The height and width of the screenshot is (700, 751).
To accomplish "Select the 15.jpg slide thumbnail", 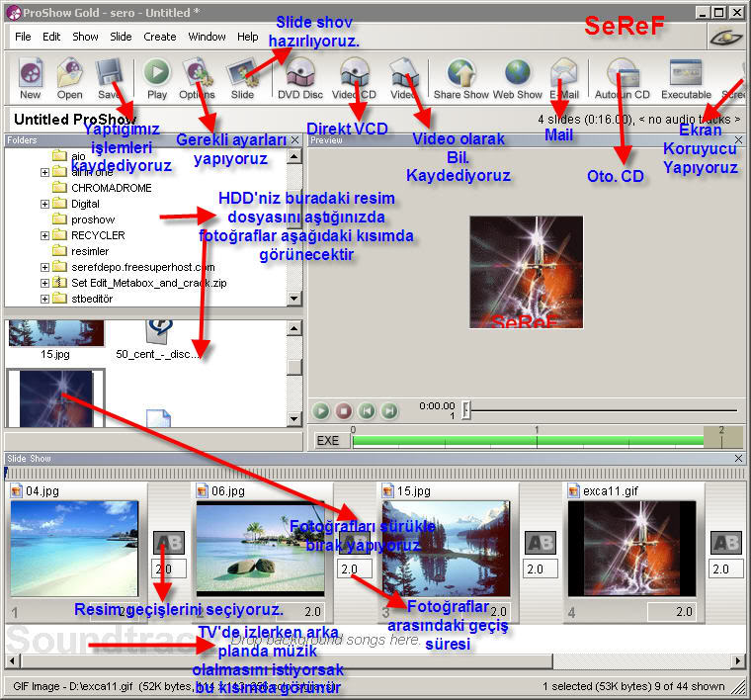I will point(446,549).
